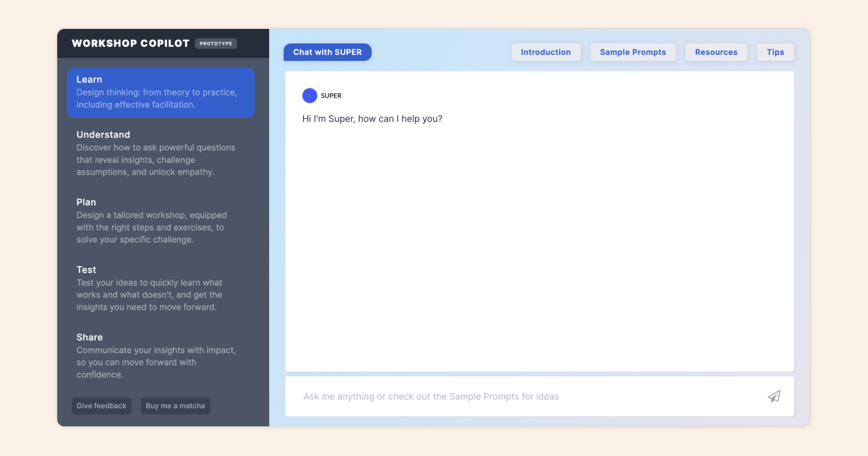Screen dimensions: 868x456
Task: Switch to Chat with SUPER tab
Action: coord(328,52)
